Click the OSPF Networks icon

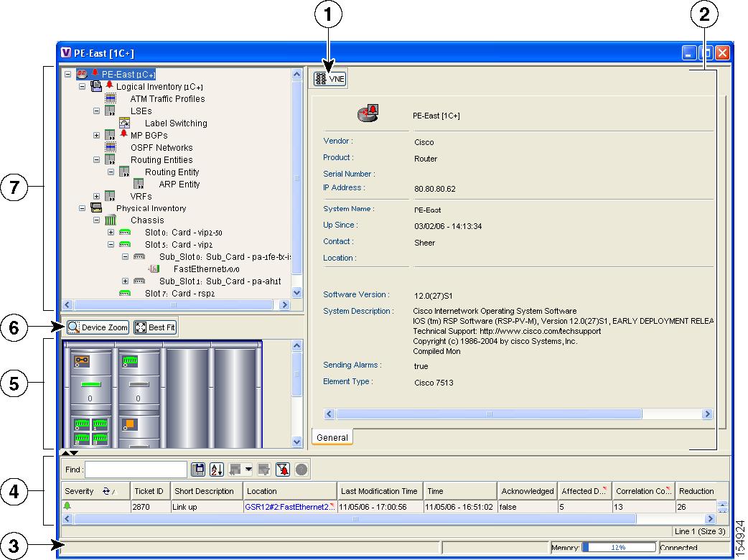(111, 148)
